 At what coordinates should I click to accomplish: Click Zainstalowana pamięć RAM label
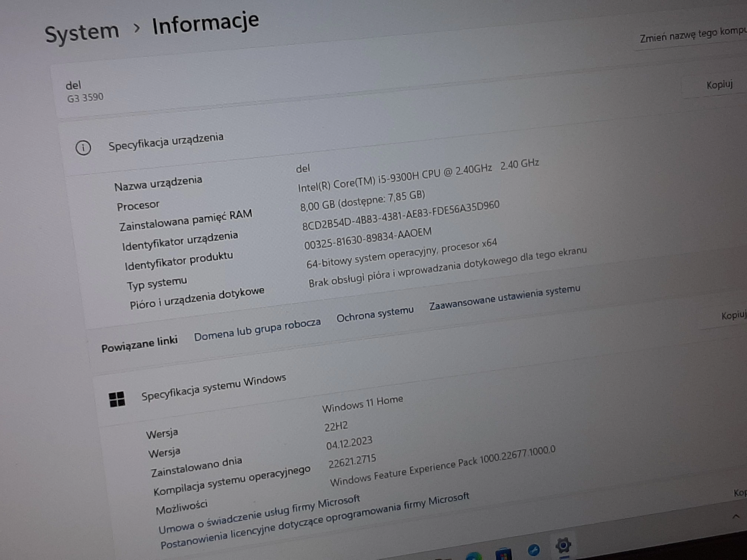click(x=185, y=220)
